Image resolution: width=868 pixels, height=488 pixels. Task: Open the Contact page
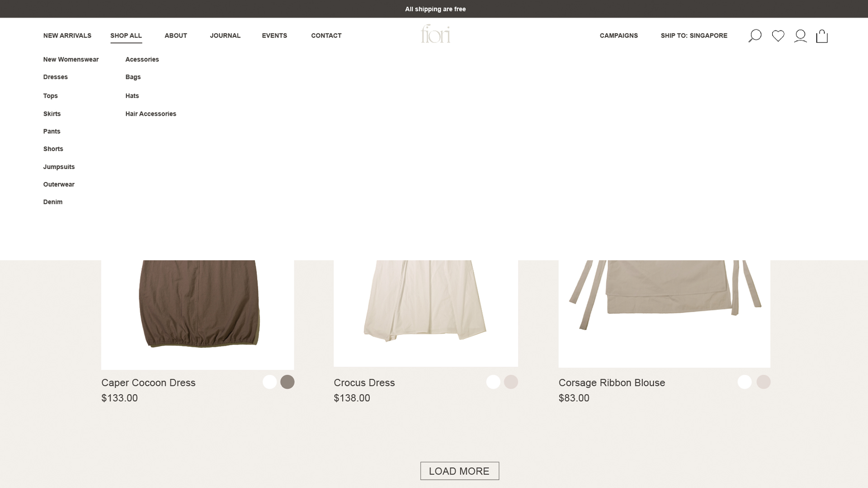(x=326, y=35)
